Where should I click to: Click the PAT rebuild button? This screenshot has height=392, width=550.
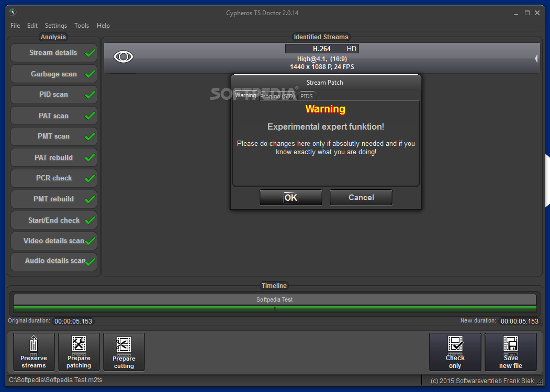pos(54,157)
